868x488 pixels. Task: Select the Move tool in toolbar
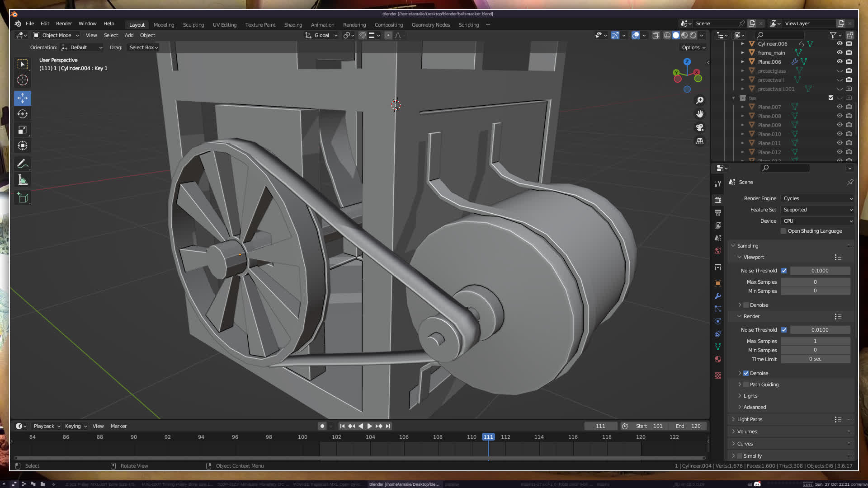tap(23, 98)
